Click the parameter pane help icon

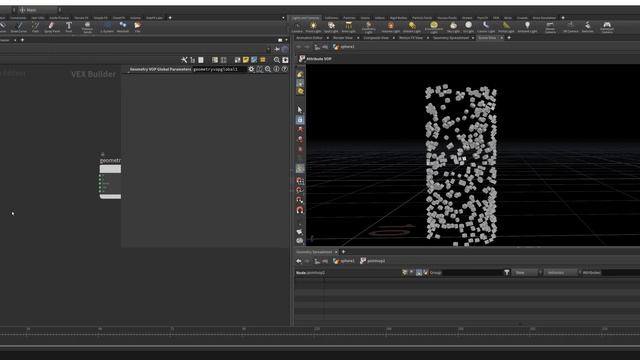tap(284, 69)
